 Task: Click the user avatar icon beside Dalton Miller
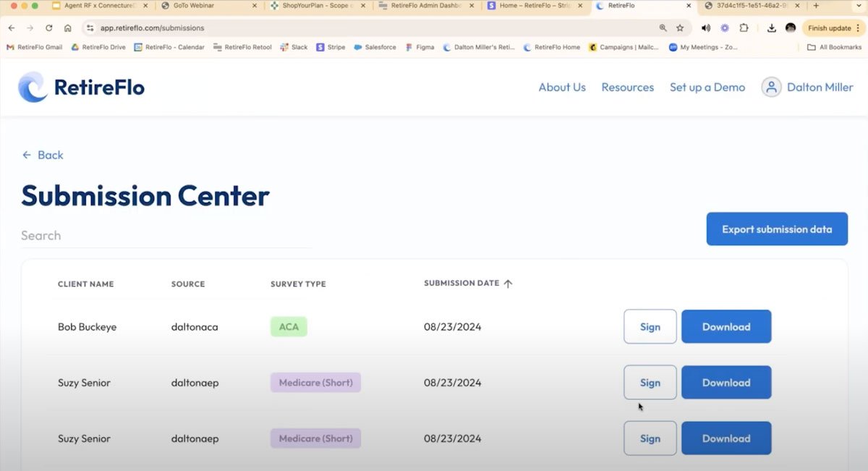[x=771, y=88]
